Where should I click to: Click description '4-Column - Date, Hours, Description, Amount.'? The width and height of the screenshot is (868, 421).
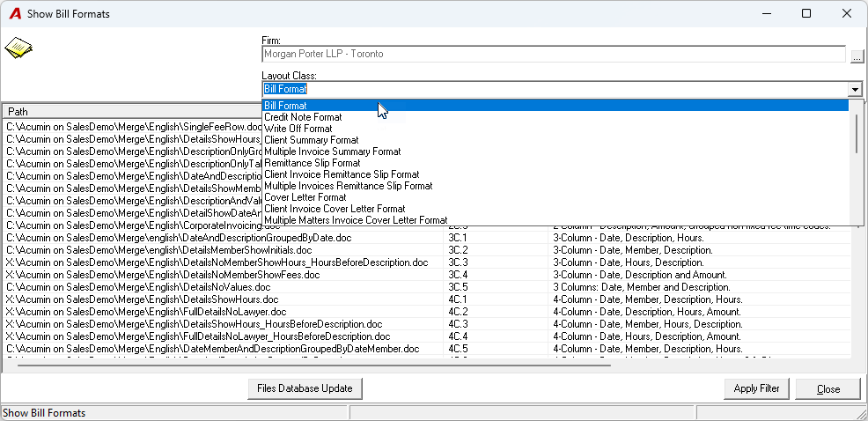pos(646,336)
